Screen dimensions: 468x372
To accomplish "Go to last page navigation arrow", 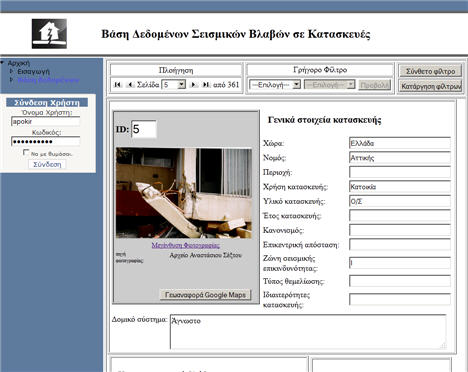I will click(x=206, y=85).
